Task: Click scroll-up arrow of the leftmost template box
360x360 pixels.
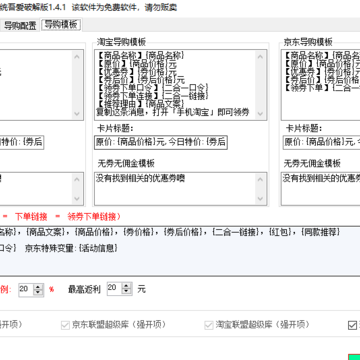Action: (77, 57)
